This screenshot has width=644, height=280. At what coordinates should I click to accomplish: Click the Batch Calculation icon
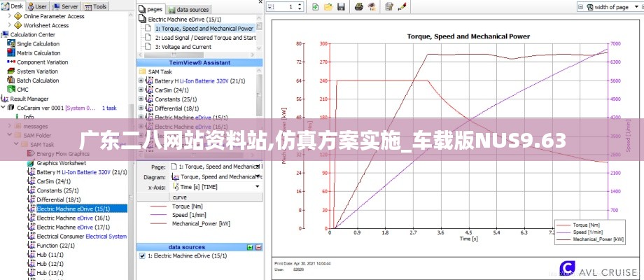point(11,80)
